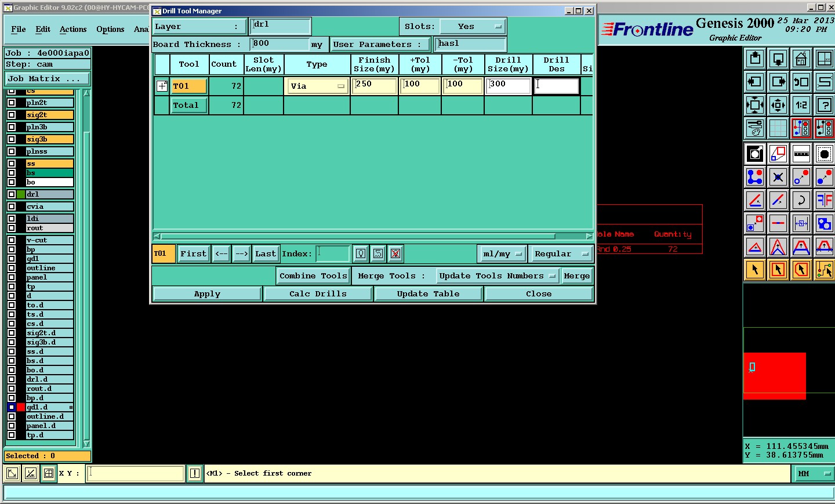The width and height of the screenshot is (835, 504).
Task: Click the Combine Tools button
Action: click(313, 276)
